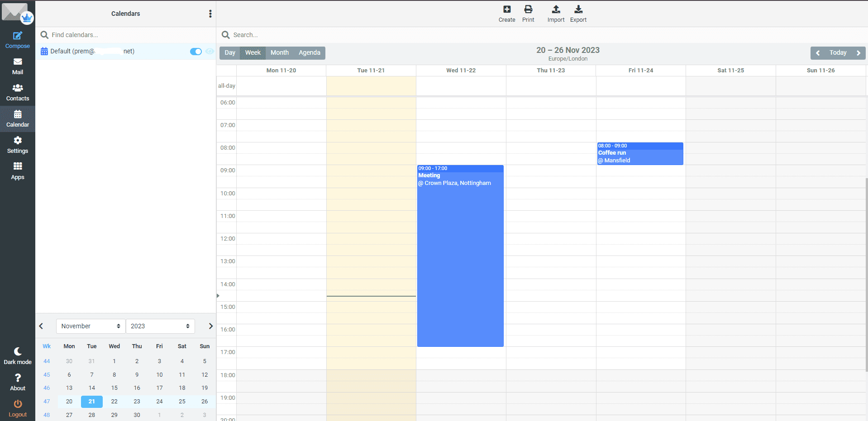
Task: Select day 22 in mini calendar
Action: tap(114, 402)
